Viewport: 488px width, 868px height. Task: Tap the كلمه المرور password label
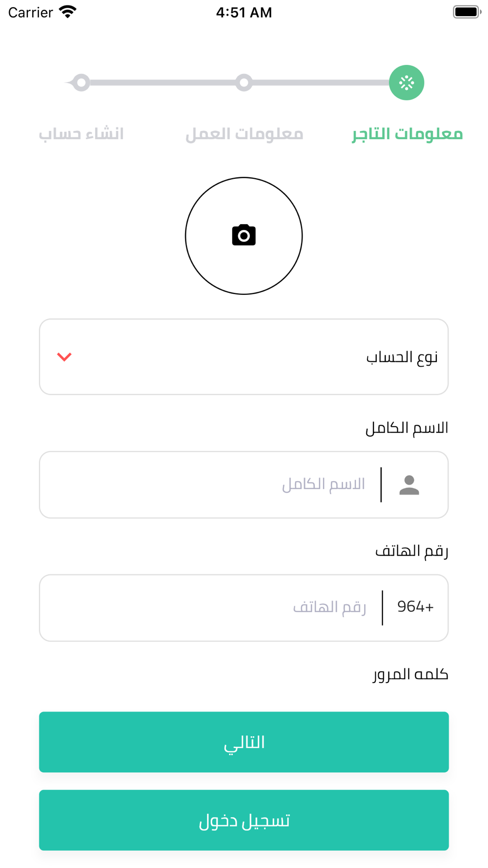click(x=410, y=674)
